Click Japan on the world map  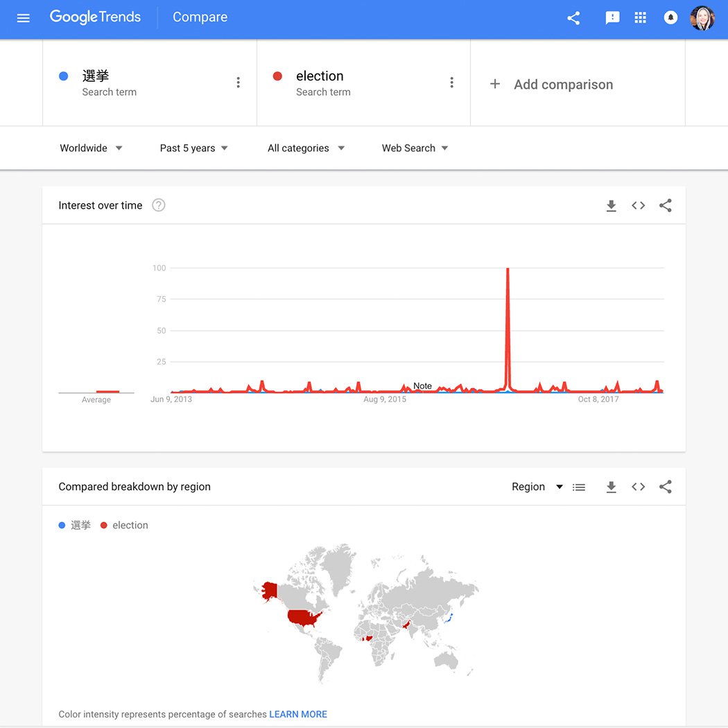point(449,616)
